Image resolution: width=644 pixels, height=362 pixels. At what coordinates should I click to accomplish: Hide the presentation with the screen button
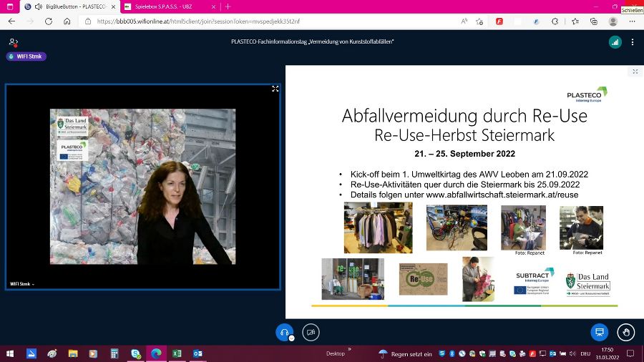tap(599, 332)
